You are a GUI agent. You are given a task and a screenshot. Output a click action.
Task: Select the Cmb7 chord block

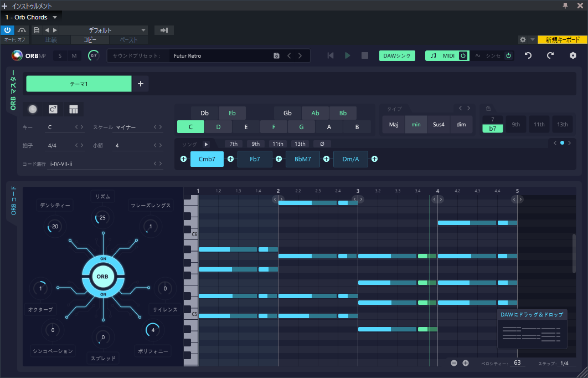[207, 159]
